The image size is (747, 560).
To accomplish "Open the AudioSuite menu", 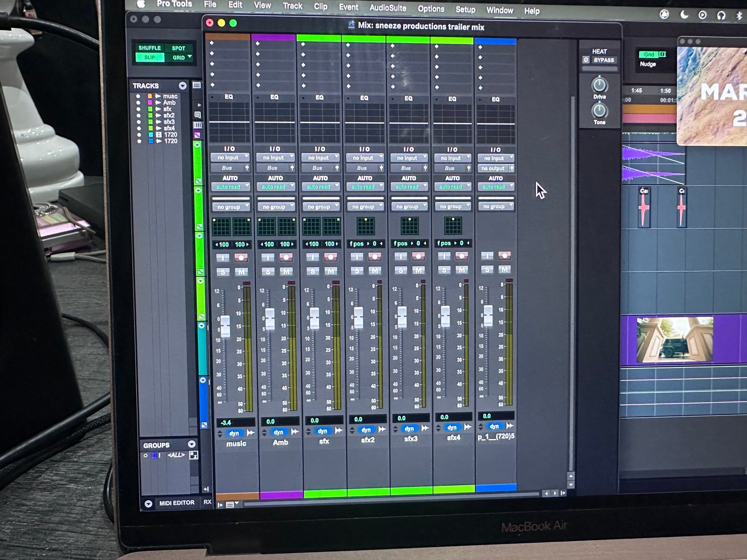I will click(388, 8).
